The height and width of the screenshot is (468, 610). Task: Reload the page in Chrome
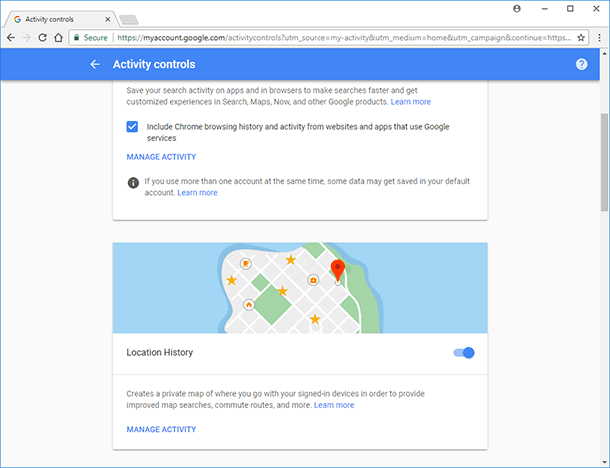point(42,38)
